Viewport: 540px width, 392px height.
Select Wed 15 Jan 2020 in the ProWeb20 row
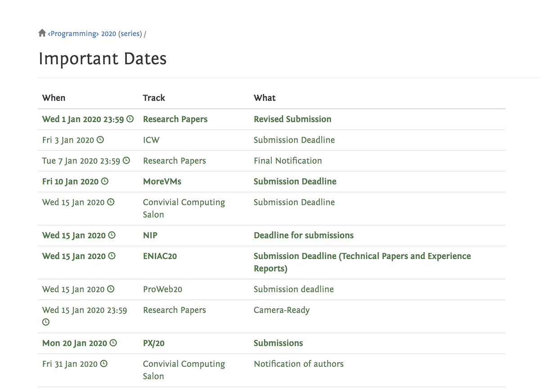[x=73, y=289]
